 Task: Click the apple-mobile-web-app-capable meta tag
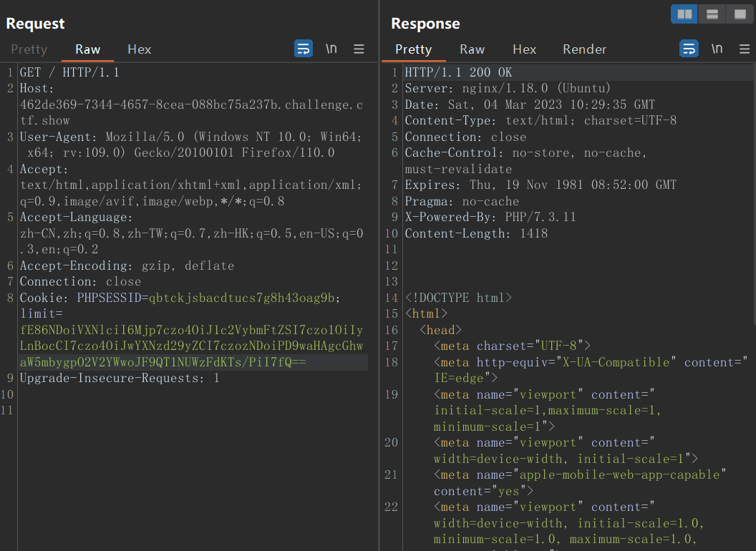[580, 483]
